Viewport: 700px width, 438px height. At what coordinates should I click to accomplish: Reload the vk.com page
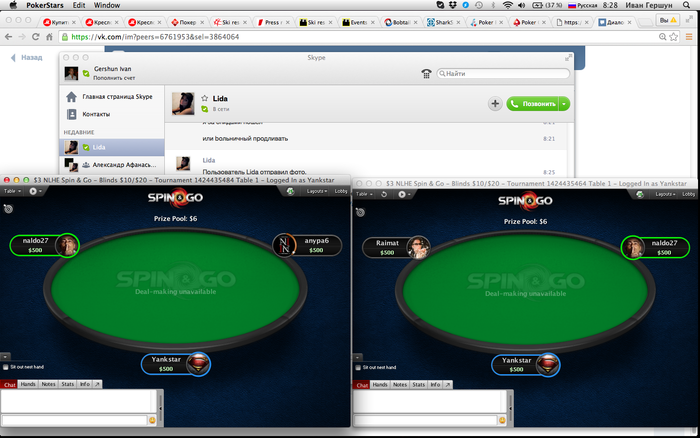click(x=36, y=37)
